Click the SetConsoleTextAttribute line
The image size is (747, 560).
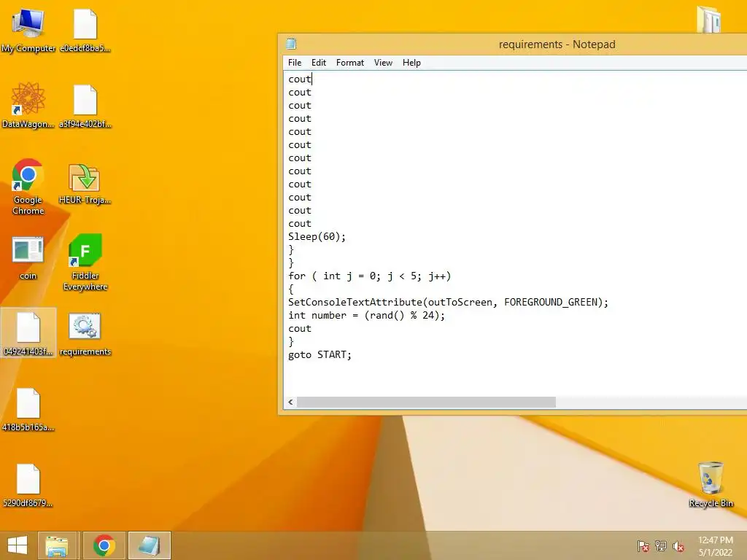(x=449, y=303)
